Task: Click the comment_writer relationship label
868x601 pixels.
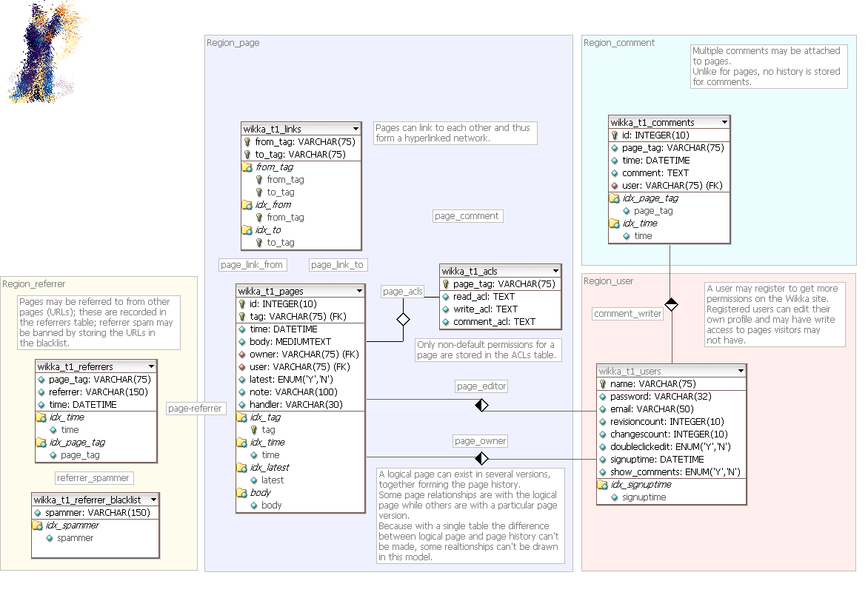Action: click(628, 314)
